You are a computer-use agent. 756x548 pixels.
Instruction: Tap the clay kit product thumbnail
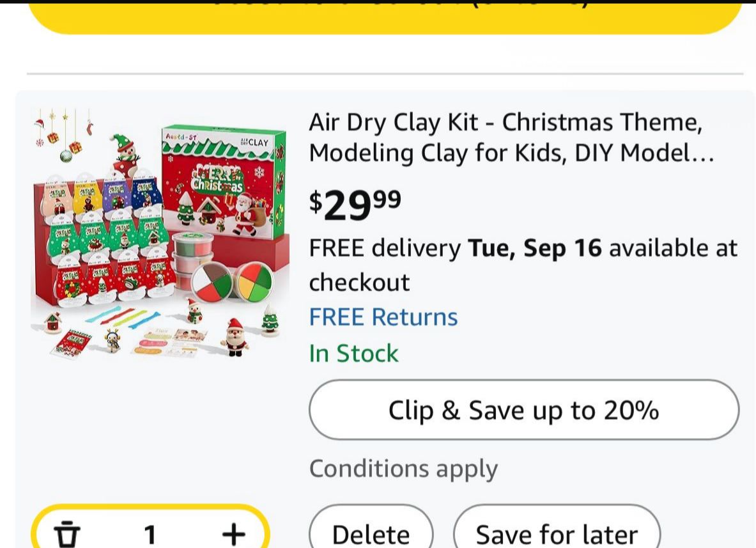coord(160,233)
